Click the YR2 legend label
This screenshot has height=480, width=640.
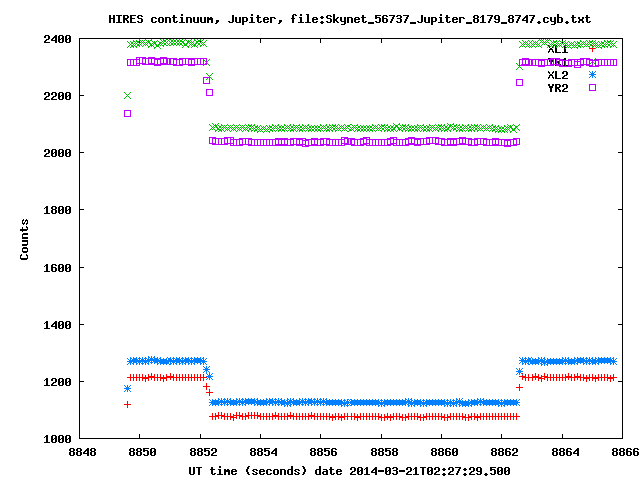pos(557,88)
